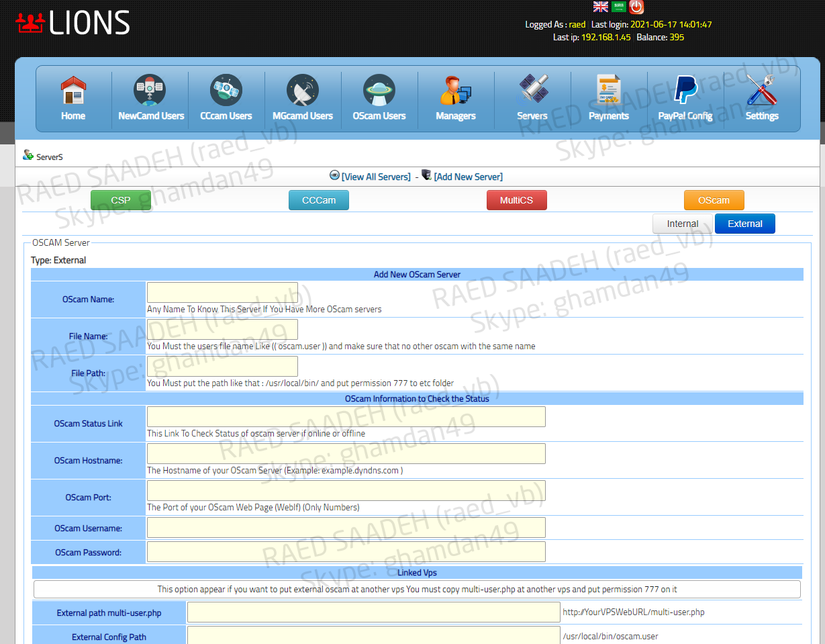Open MGcamd Users satellite dish icon
Image resolution: width=825 pixels, height=644 pixels.
(303, 90)
